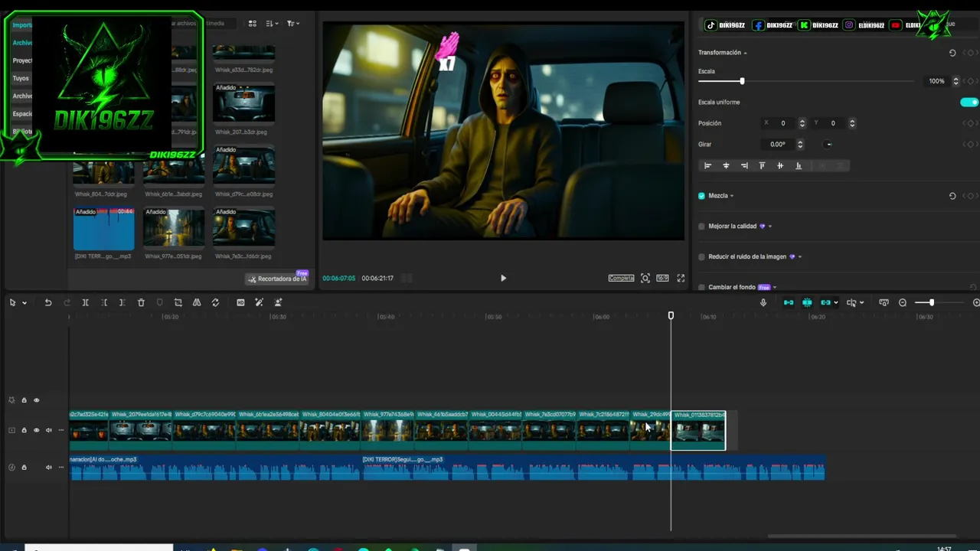This screenshot has height=551, width=980.
Task: Align clip to top edge
Action: tap(762, 165)
